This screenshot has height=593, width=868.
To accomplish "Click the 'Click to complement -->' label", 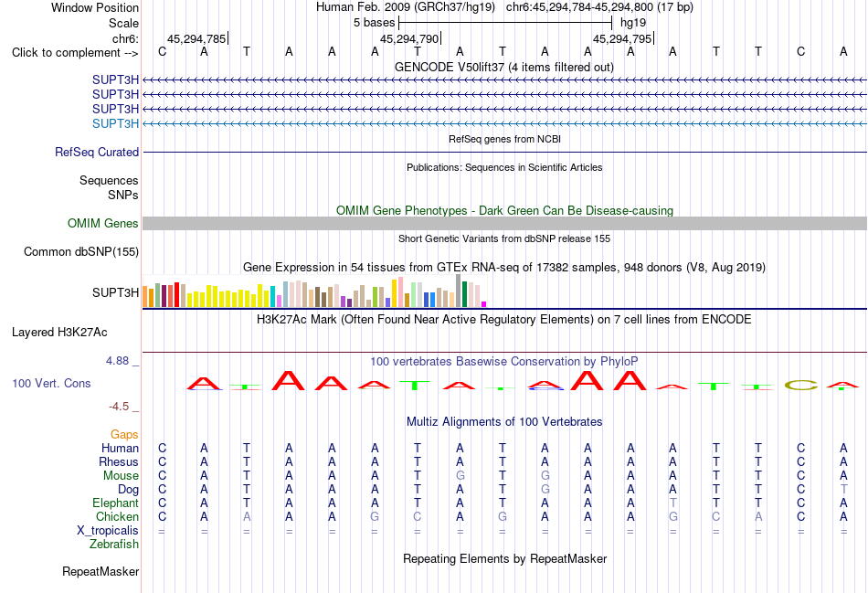I will point(75,53).
